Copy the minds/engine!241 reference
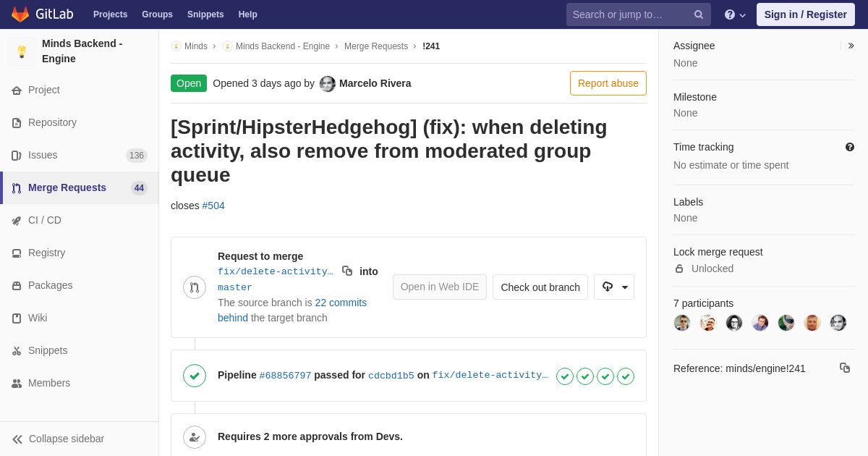 845,368
